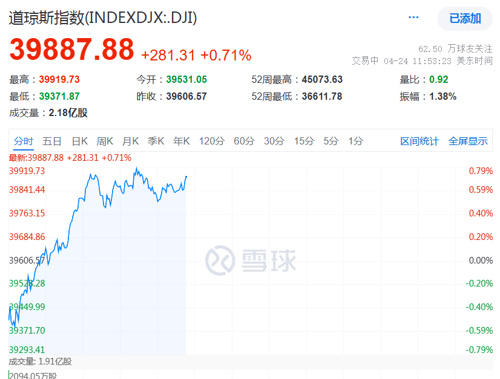
Task: Show the 1分 interval chart
Action: (x=356, y=141)
